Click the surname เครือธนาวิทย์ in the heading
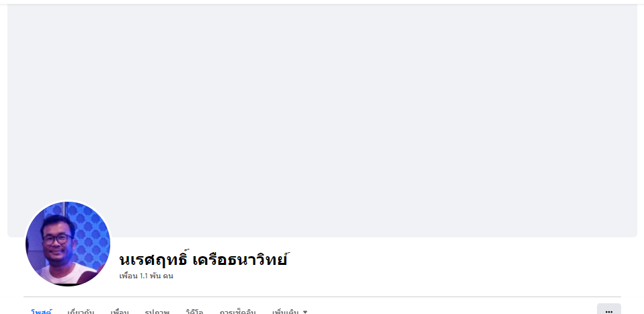The image size is (644, 314). click(x=240, y=260)
